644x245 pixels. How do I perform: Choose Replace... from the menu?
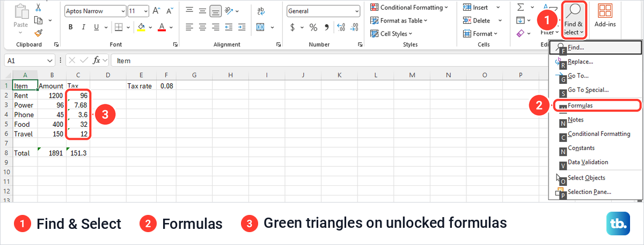[x=595, y=62]
